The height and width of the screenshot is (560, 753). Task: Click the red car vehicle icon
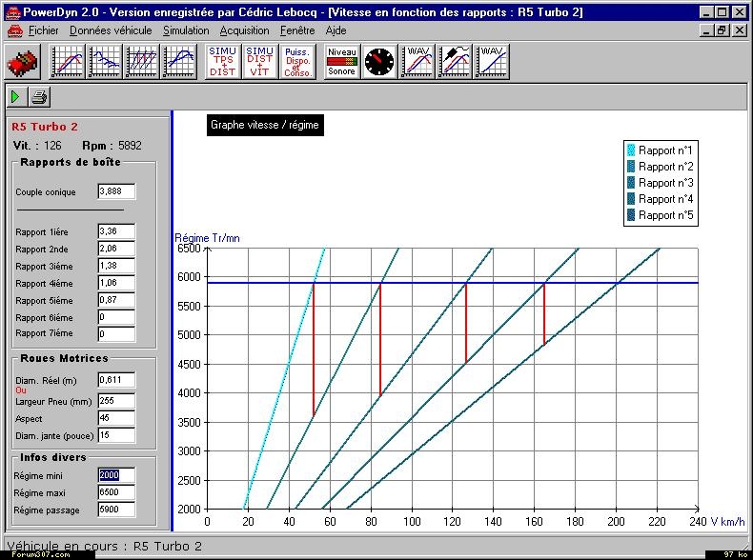[21, 63]
